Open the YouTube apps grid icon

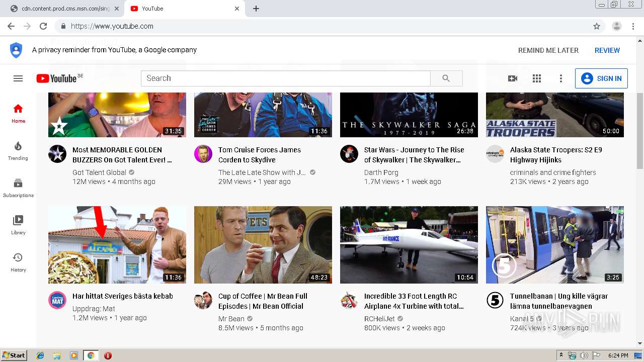(x=537, y=78)
